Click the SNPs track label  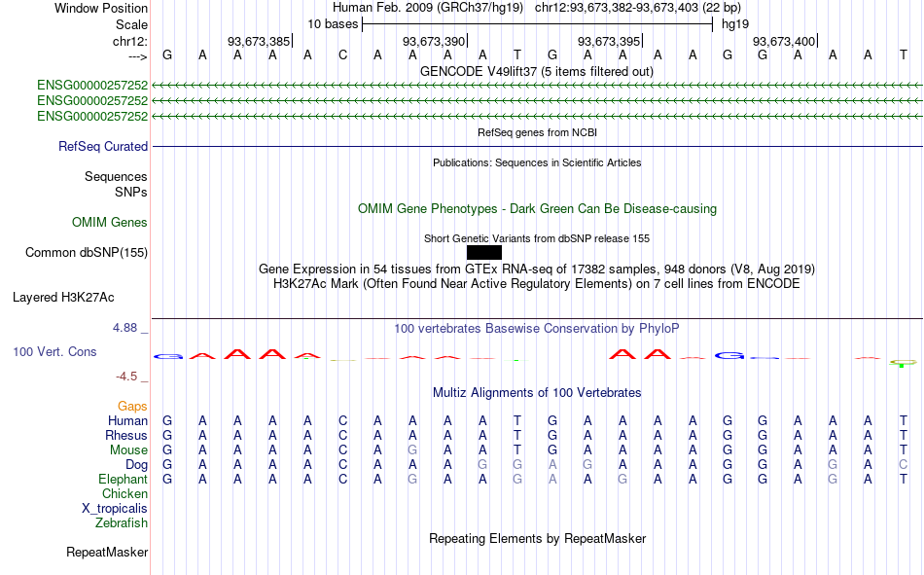(x=131, y=193)
